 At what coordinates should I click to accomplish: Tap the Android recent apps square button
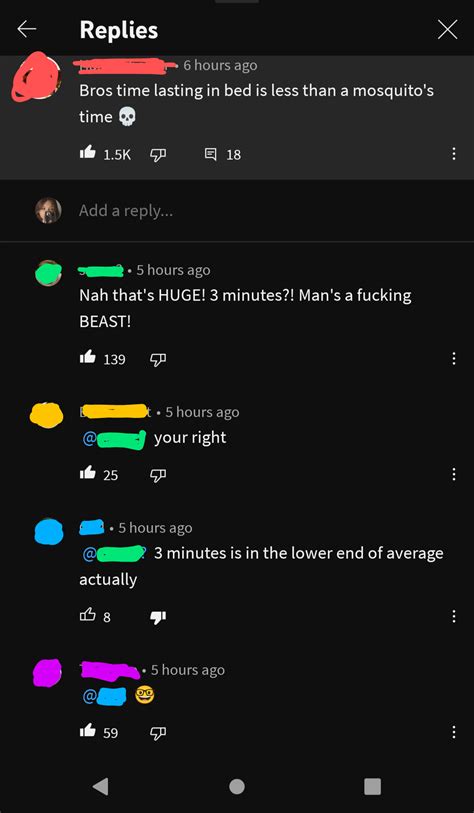(372, 787)
